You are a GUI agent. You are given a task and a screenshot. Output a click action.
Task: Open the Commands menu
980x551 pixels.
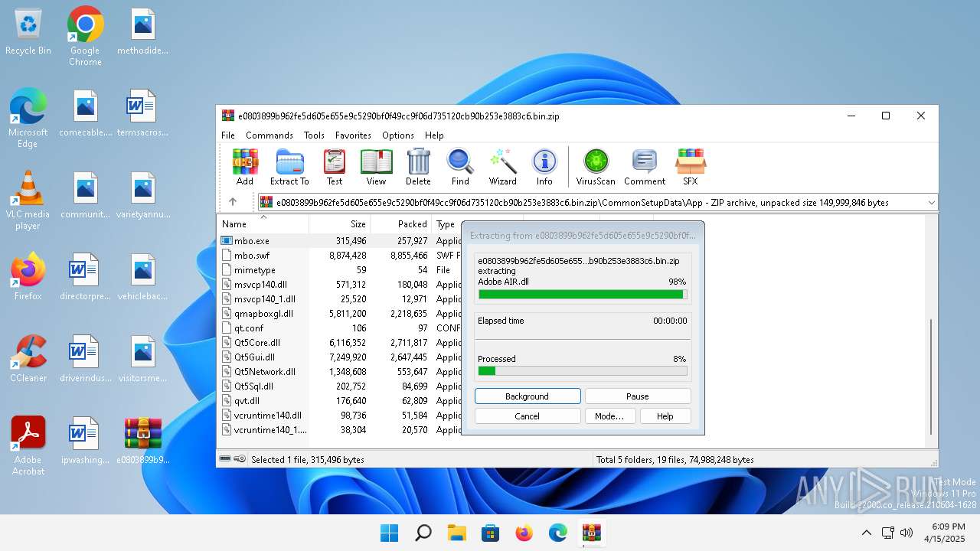[x=269, y=135]
